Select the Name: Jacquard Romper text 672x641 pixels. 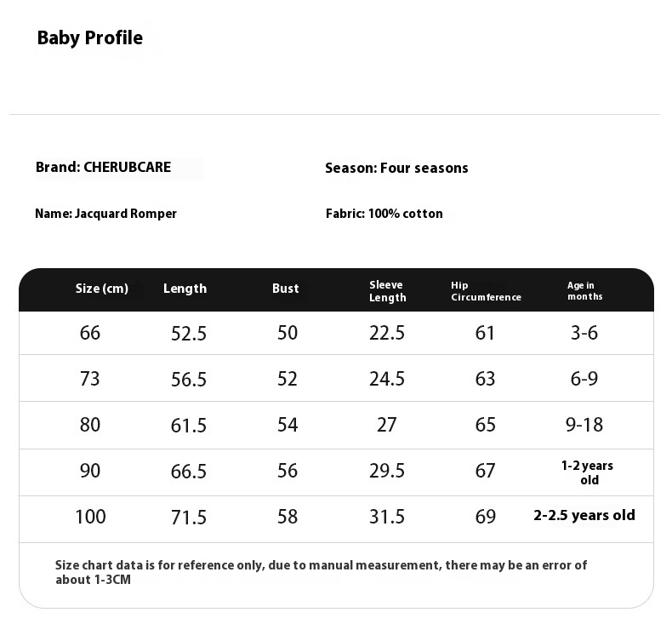[x=105, y=214]
